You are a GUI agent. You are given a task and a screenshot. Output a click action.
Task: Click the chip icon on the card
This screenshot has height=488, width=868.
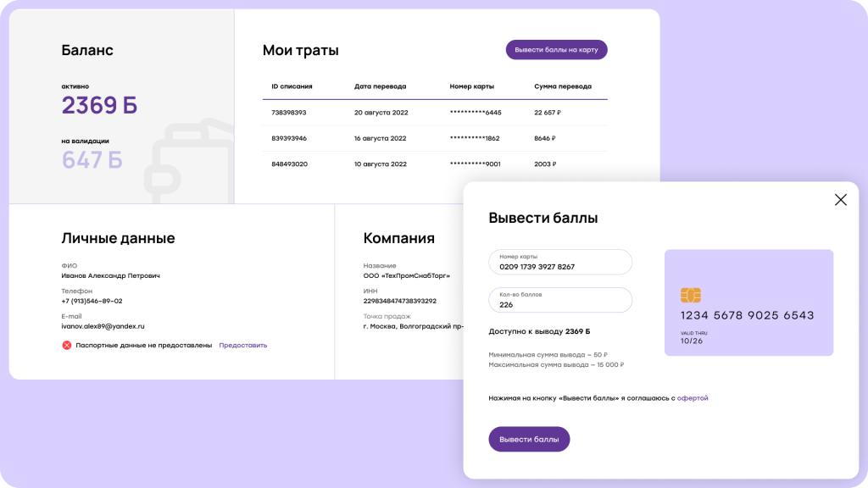point(690,295)
